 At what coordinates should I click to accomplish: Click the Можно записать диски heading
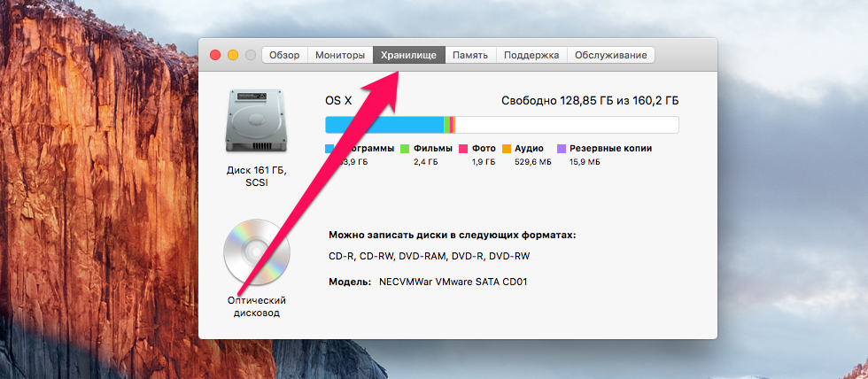point(453,235)
